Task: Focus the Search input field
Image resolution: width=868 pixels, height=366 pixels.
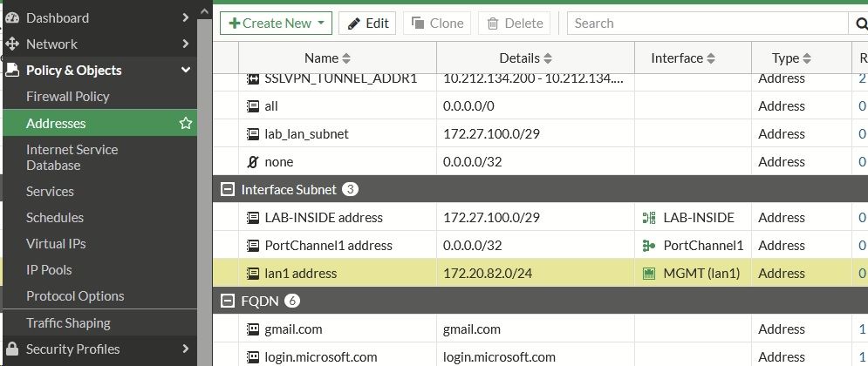Action: pyautogui.click(x=707, y=24)
